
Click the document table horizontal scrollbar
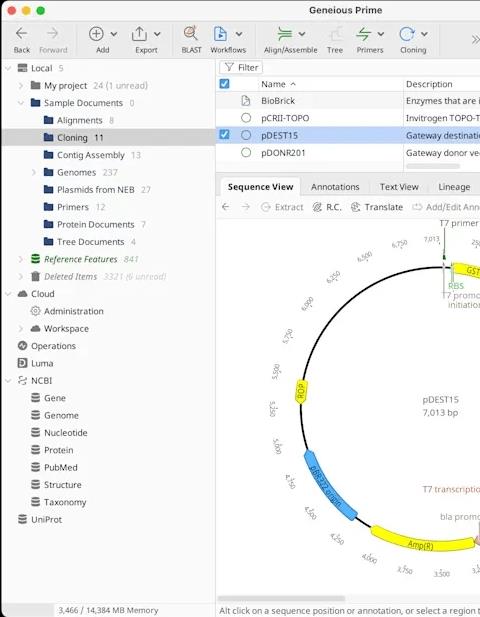(433, 166)
